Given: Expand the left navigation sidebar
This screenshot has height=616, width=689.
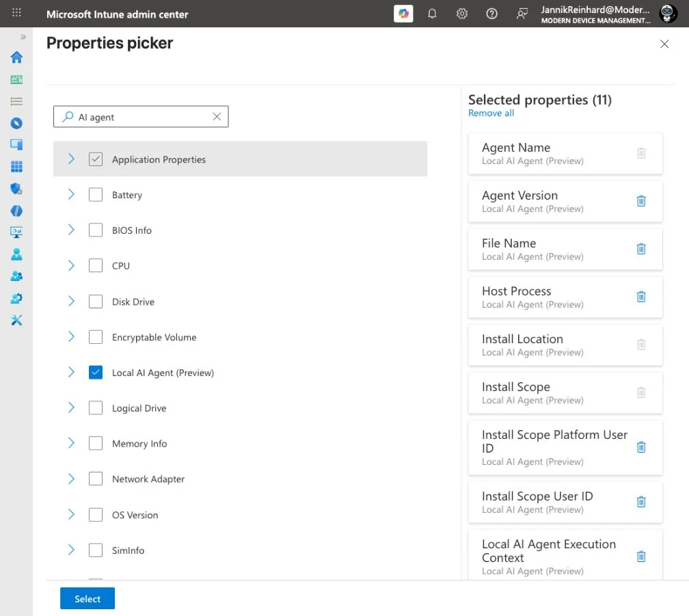Looking at the screenshot, I should click(x=23, y=37).
